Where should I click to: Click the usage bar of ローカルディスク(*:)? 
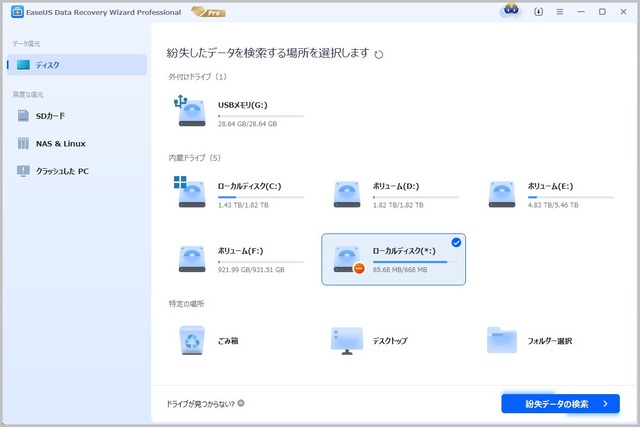click(x=416, y=262)
